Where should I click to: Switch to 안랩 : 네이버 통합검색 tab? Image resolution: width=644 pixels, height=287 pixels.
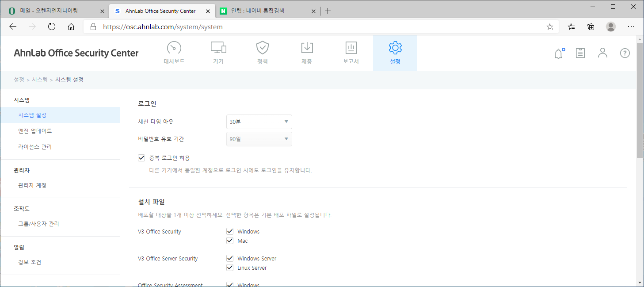[x=268, y=11]
